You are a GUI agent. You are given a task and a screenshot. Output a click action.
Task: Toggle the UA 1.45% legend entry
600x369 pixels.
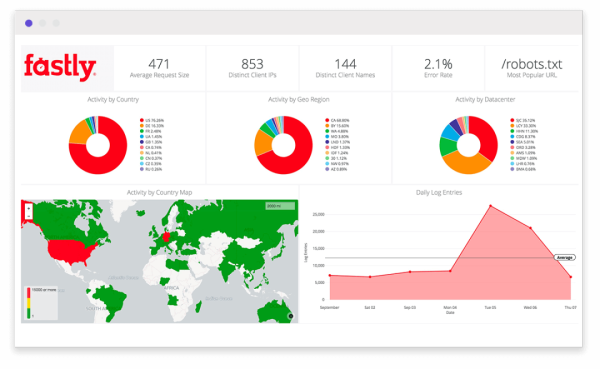tap(151, 136)
